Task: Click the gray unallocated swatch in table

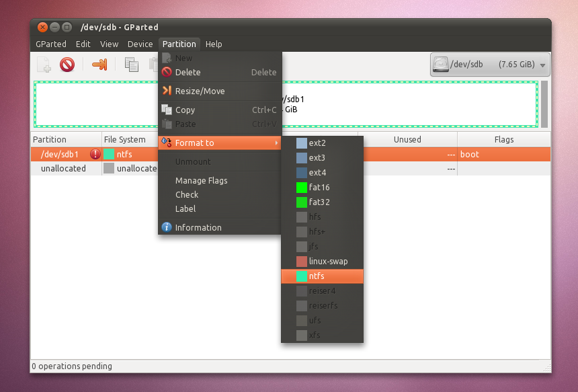Action: [109, 168]
